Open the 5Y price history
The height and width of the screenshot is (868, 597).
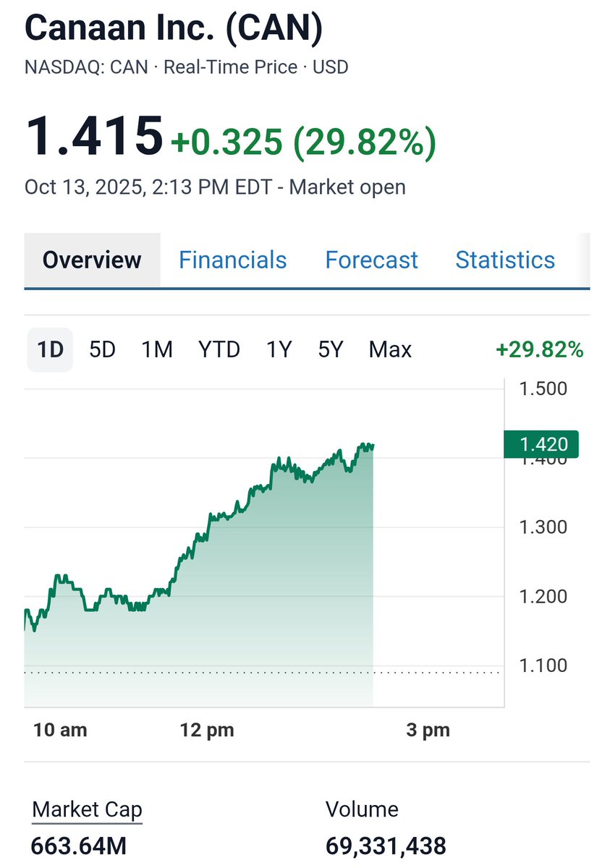(x=331, y=349)
